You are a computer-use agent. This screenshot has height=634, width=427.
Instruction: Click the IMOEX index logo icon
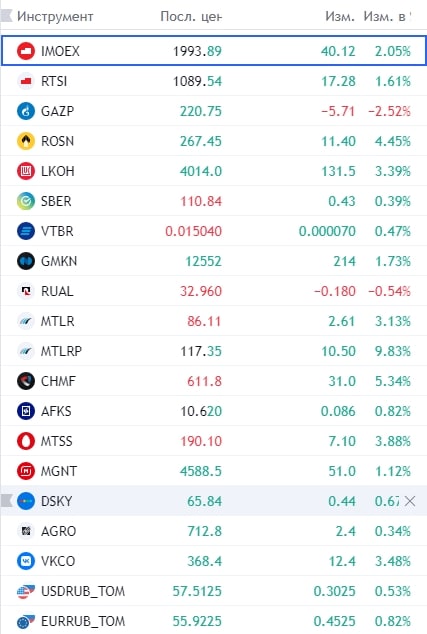click(x=26, y=51)
